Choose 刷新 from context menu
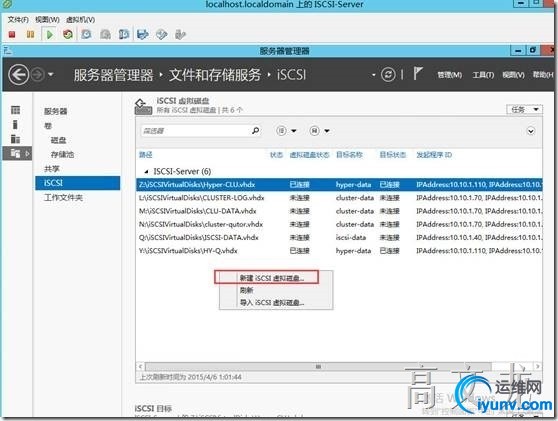 coord(246,290)
